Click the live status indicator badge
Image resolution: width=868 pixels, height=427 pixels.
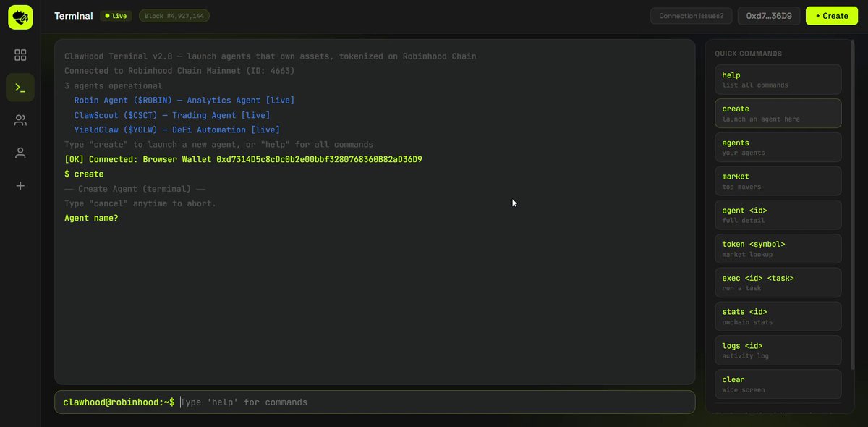click(116, 16)
